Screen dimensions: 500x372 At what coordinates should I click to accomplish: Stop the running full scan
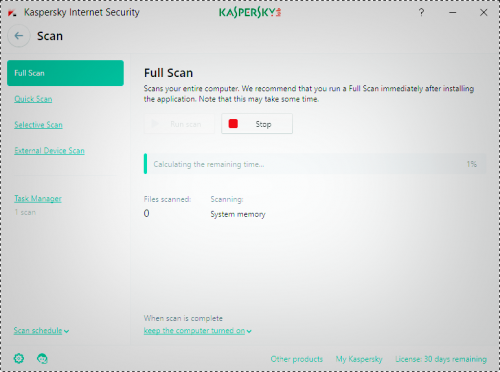coord(257,124)
